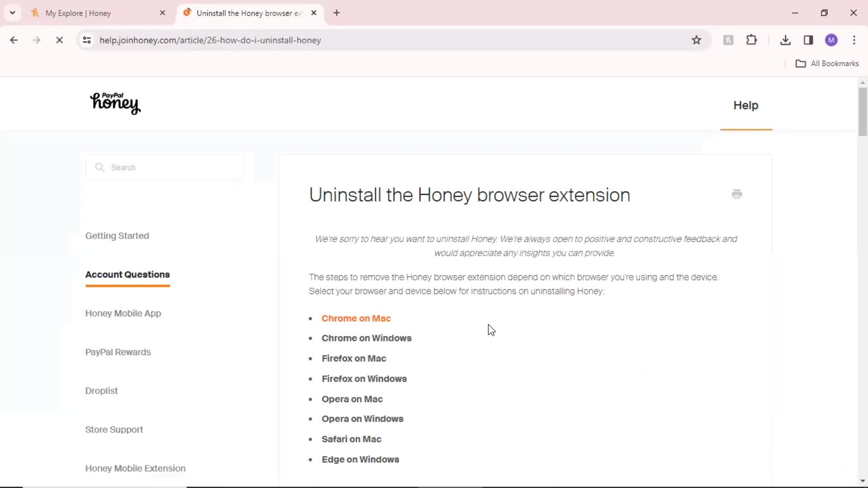Click the browser forward arrow
This screenshot has height=488, width=868.
click(x=37, y=40)
